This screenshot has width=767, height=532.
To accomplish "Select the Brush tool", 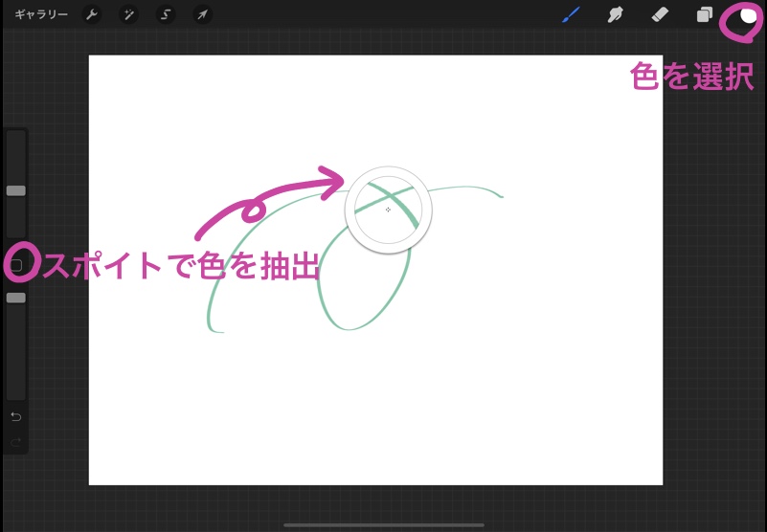I will (x=571, y=14).
